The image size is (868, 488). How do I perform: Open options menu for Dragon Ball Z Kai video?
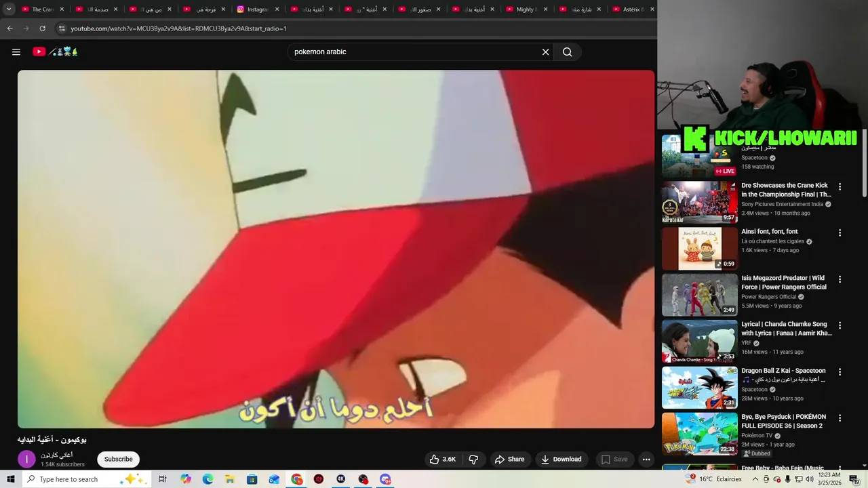tap(840, 371)
